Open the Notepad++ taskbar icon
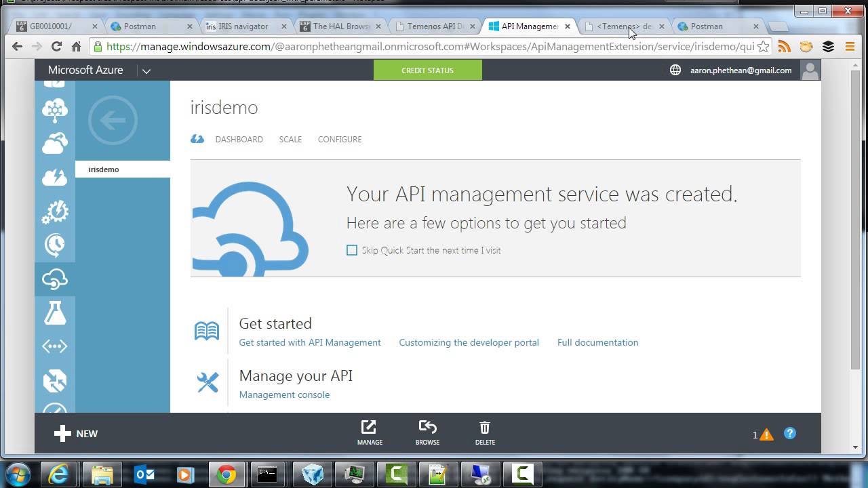 tap(438, 474)
